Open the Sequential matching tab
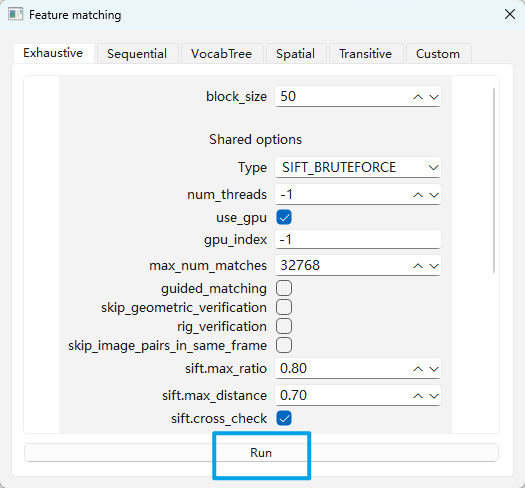This screenshot has width=525, height=488. (x=137, y=54)
